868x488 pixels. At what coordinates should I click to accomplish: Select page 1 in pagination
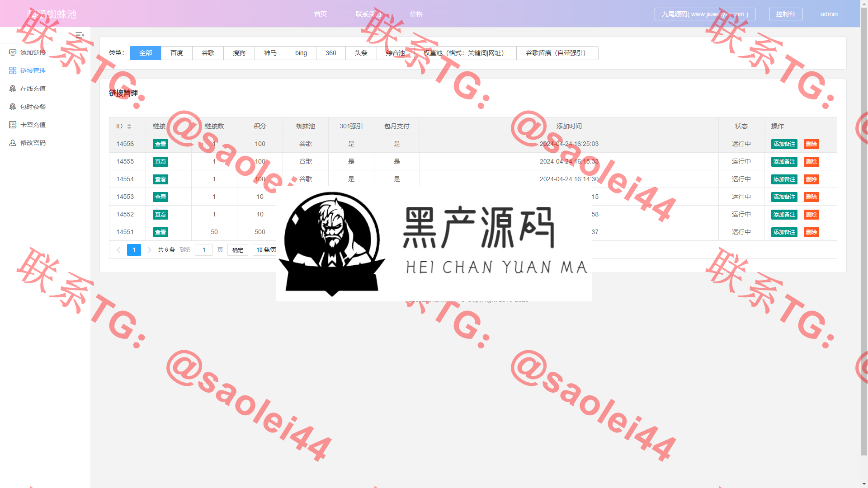point(134,250)
